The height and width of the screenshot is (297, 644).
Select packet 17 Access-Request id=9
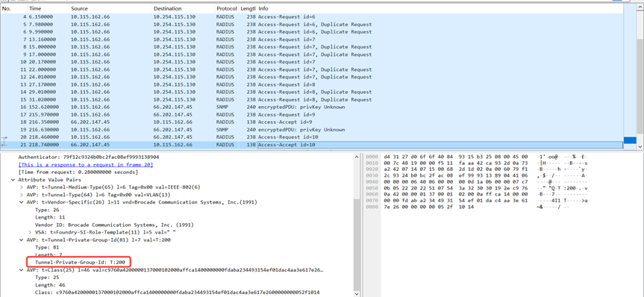tap(312, 115)
